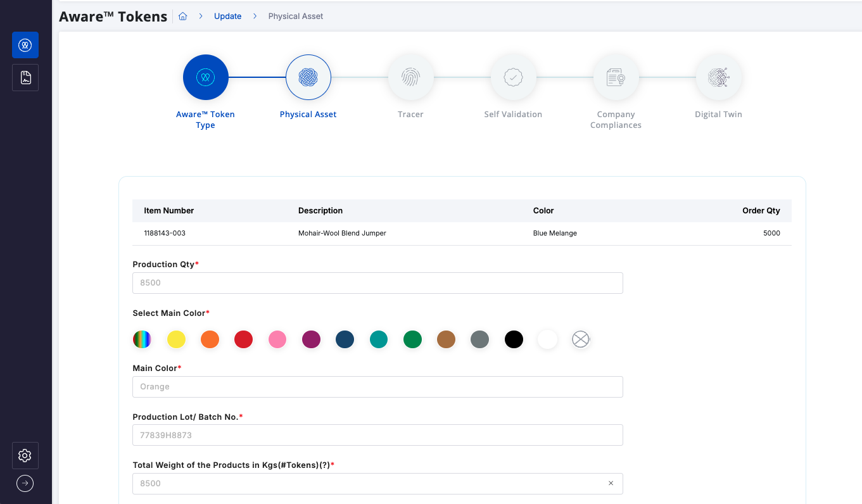
Task: Open the document report sidebar icon
Action: (x=25, y=77)
